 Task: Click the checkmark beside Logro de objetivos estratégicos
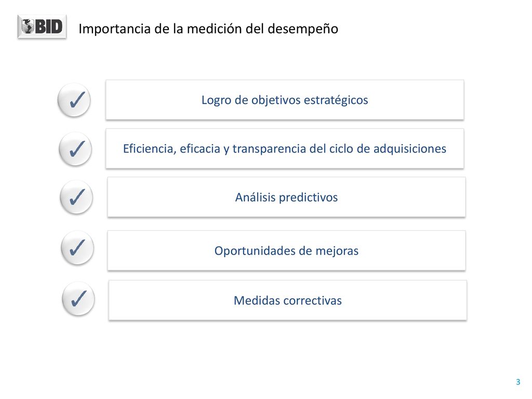[x=74, y=100]
